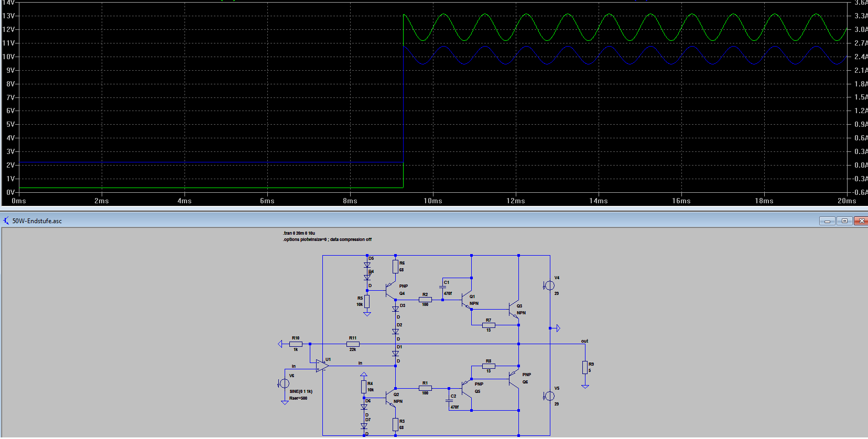868x439 pixels.
Task: Select diode D2 symbol
Action: pos(396,332)
